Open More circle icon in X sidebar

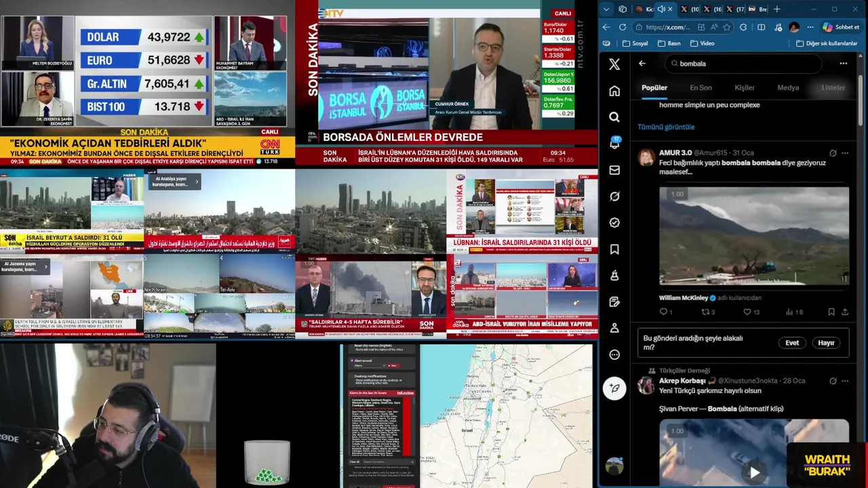614,354
